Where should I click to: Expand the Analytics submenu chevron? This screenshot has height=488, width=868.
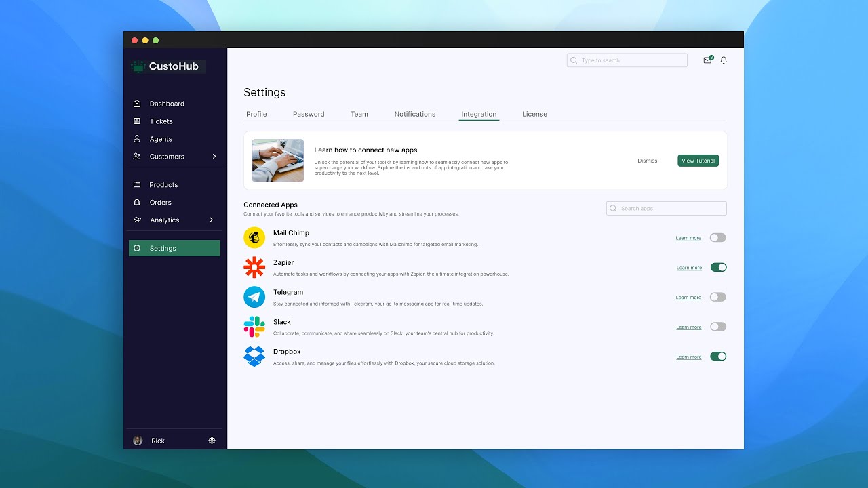click(212, 220)
